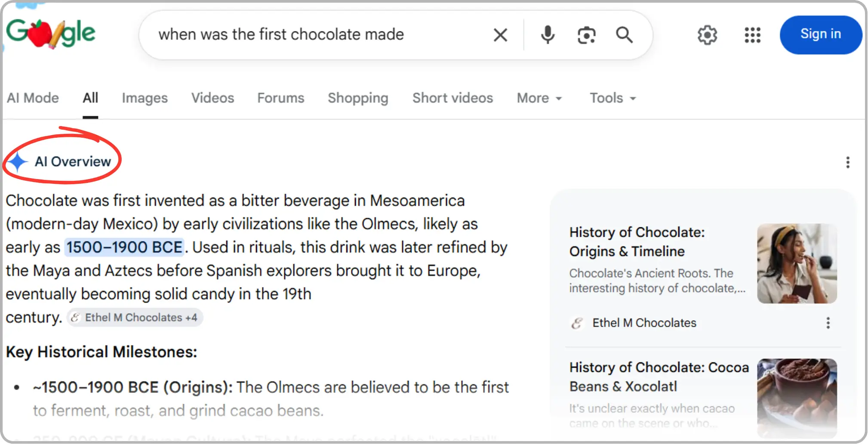Image resolution: width=868 pixels, height=445 pixels.
Task: Click the magnifying glass search button
Action: (624, 35)
